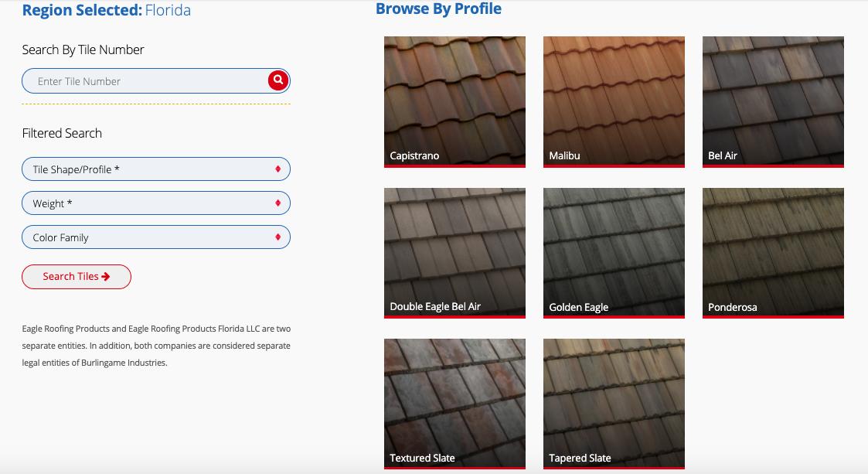The height and width of the screenshot is (474, 868).
Task: Click the Browse By Profile heading
Action: click(x=438, y=9)
